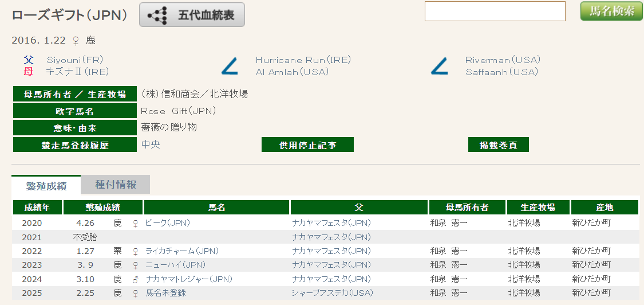Open horse ライカチャーム(JPN)

(182, 251)
